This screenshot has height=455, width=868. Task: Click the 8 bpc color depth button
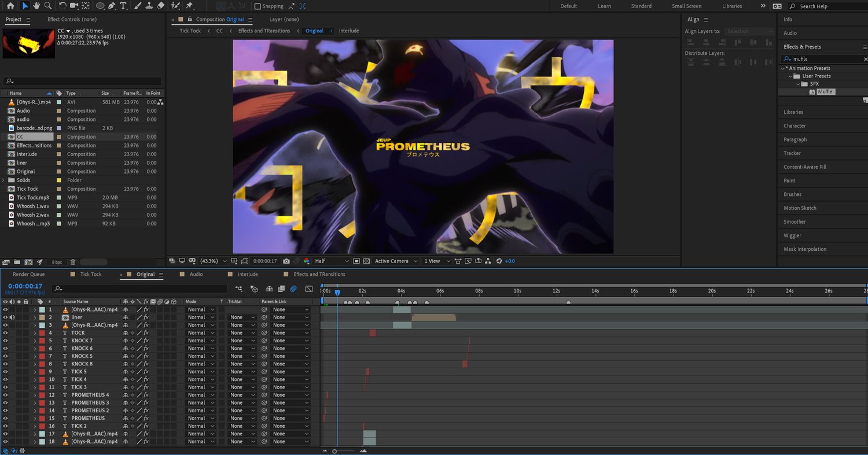point(57,262)
